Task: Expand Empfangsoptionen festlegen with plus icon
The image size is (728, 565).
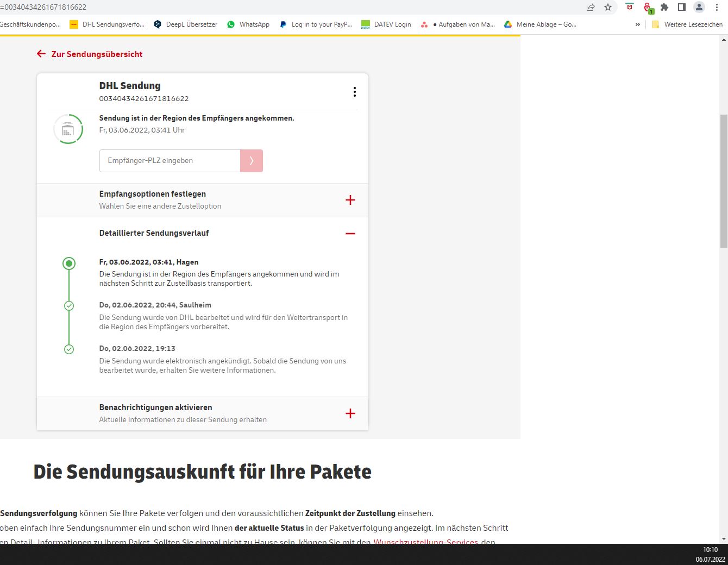Action: coord(350,200)
